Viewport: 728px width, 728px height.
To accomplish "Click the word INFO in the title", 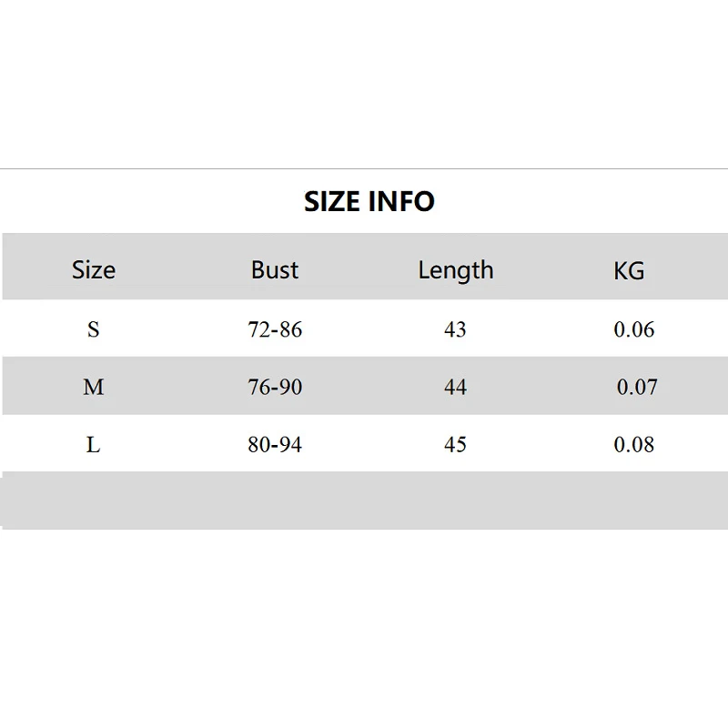I will (401, 201).
